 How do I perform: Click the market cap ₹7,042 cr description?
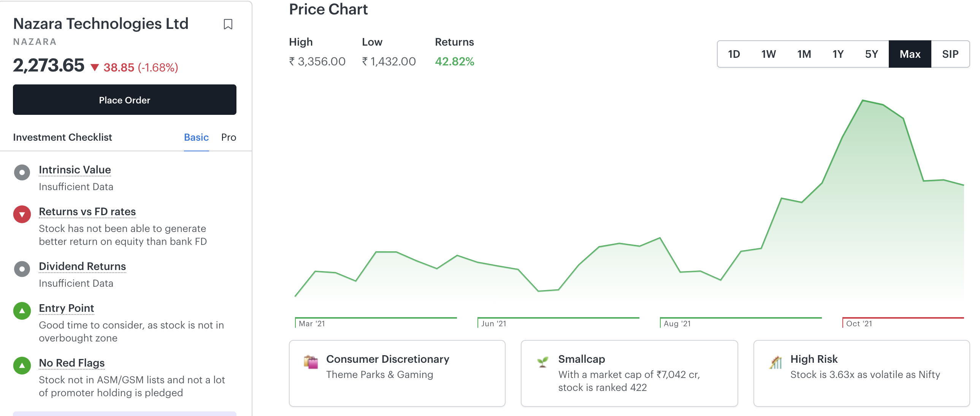[x=629, y=381]
